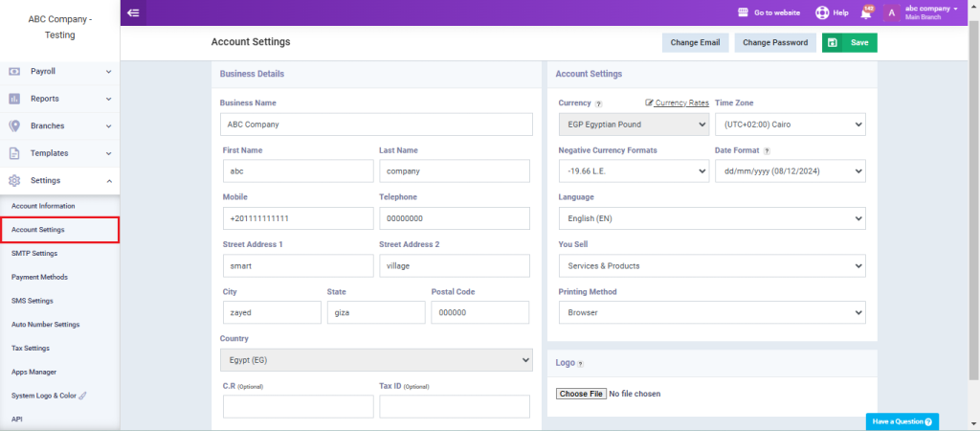This screenshot has height=431, width=980.
Task: Click the Change Email button
Action: pos(695,42)
